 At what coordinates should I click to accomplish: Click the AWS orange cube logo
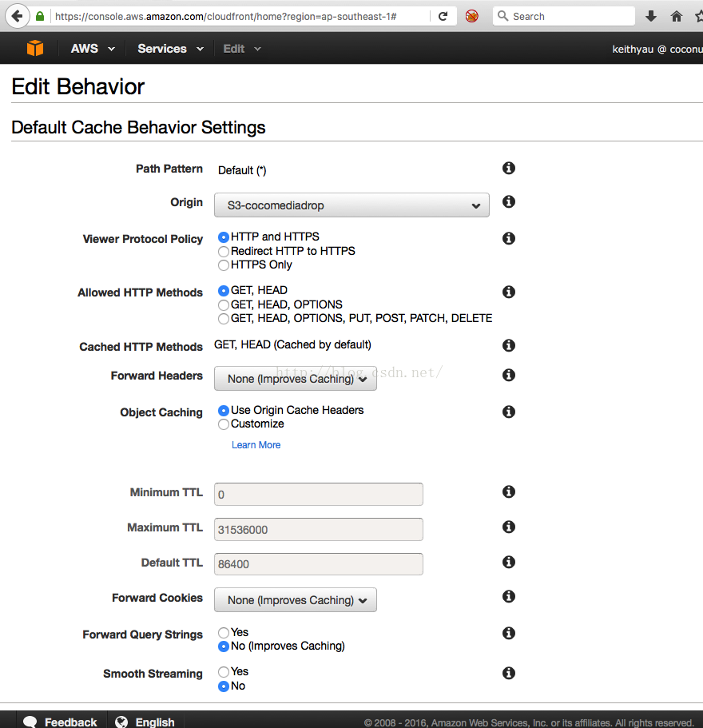pyautogui.click(x=34, y=49)
